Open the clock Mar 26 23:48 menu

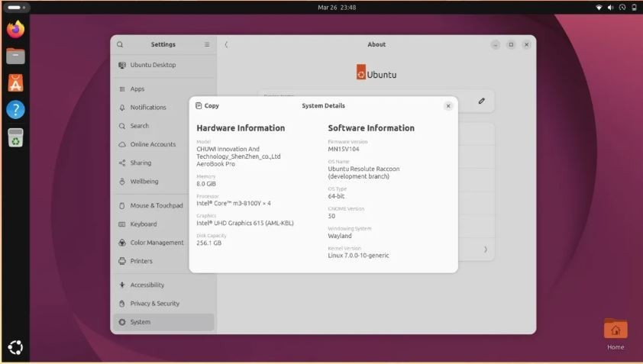pos(337,8)
